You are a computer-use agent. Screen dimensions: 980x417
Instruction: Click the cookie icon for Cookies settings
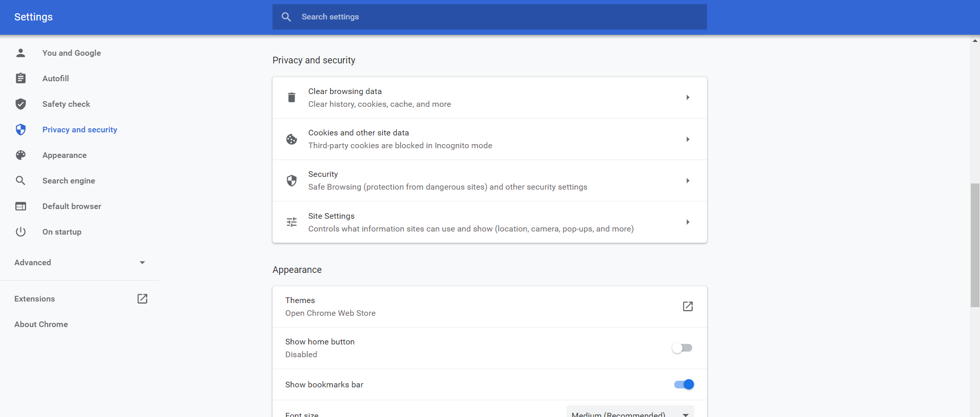point(291,139)
